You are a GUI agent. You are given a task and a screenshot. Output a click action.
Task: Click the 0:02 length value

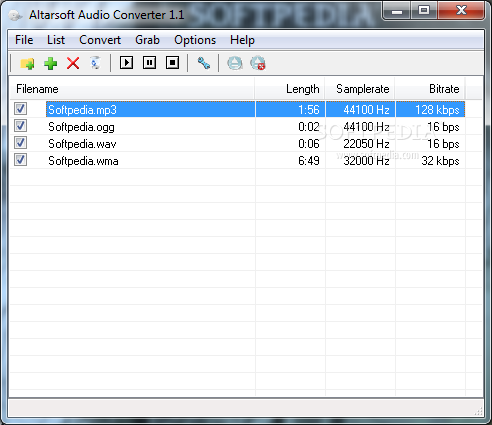[x=309, y=127]
